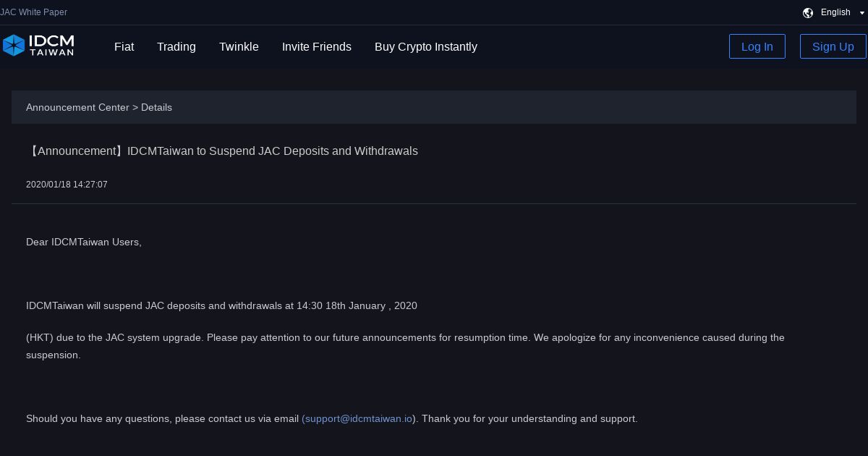Click the IDCM hexagon logo icon
This screenshot has height=456, width=868.
14,46
